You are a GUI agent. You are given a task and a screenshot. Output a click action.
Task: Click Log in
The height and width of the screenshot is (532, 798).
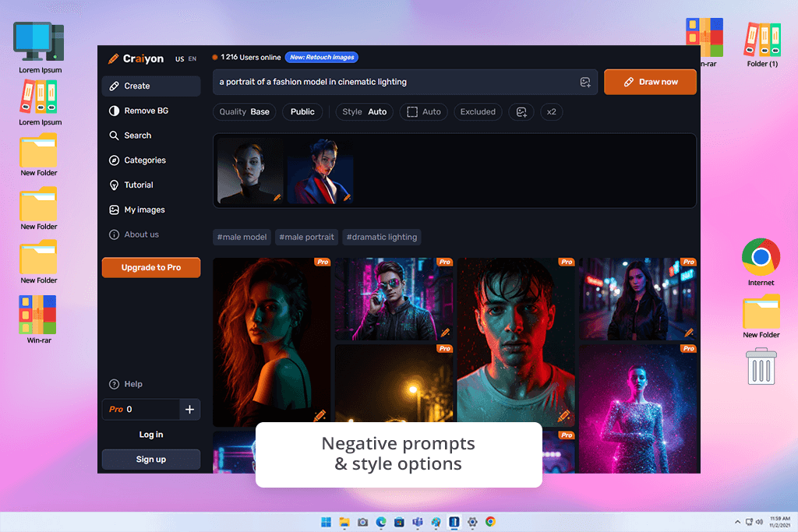click(151, 435)
